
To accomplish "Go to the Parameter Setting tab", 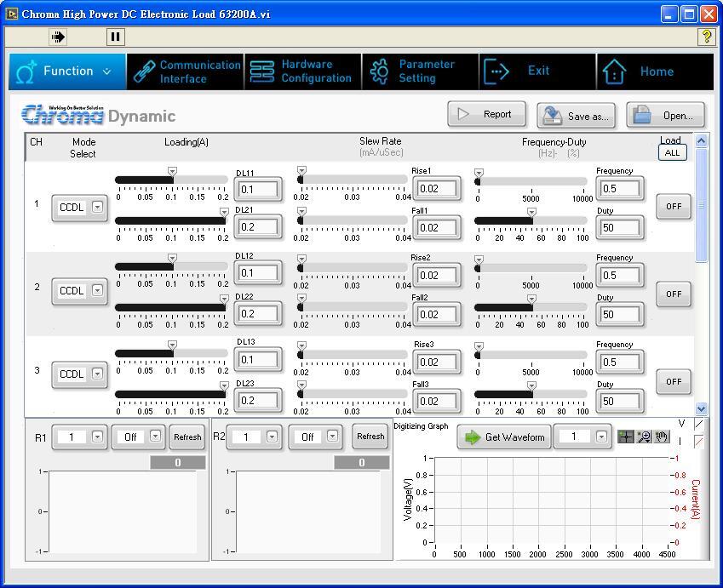I will coord(420,71).
